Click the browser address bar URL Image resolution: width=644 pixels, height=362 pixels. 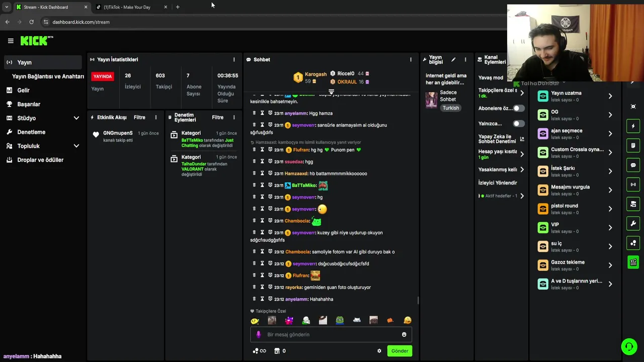tap(81, 22)
